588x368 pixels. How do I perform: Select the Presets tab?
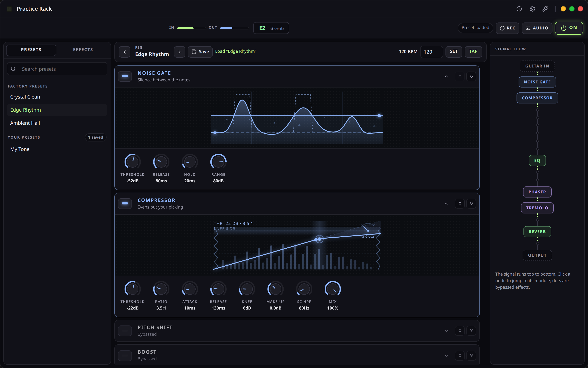tap(31, 50)
